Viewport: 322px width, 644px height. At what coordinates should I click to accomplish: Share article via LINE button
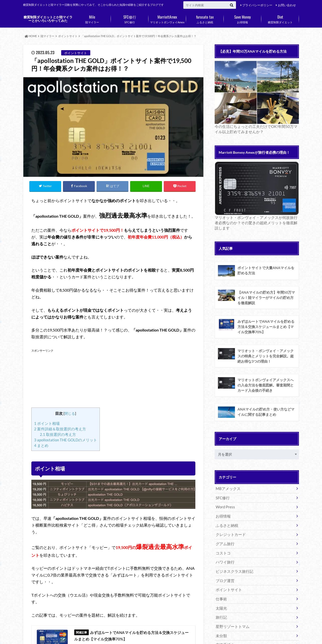(146, 186)
